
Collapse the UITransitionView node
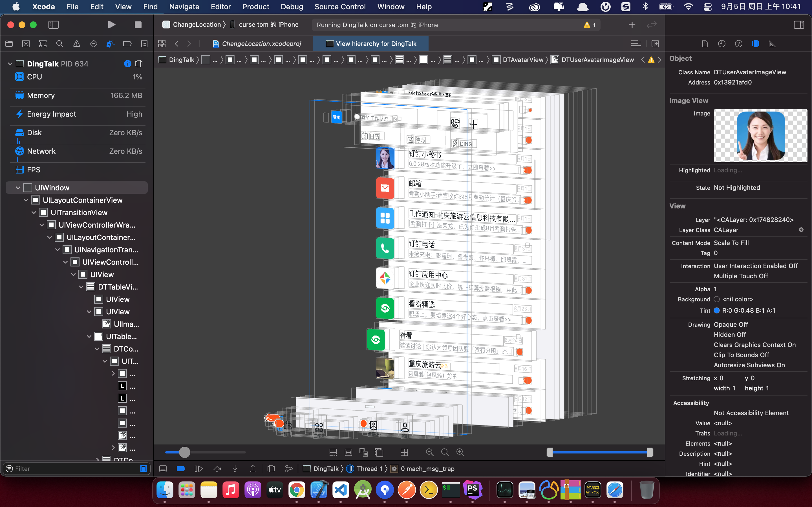(x=34, y=213)
